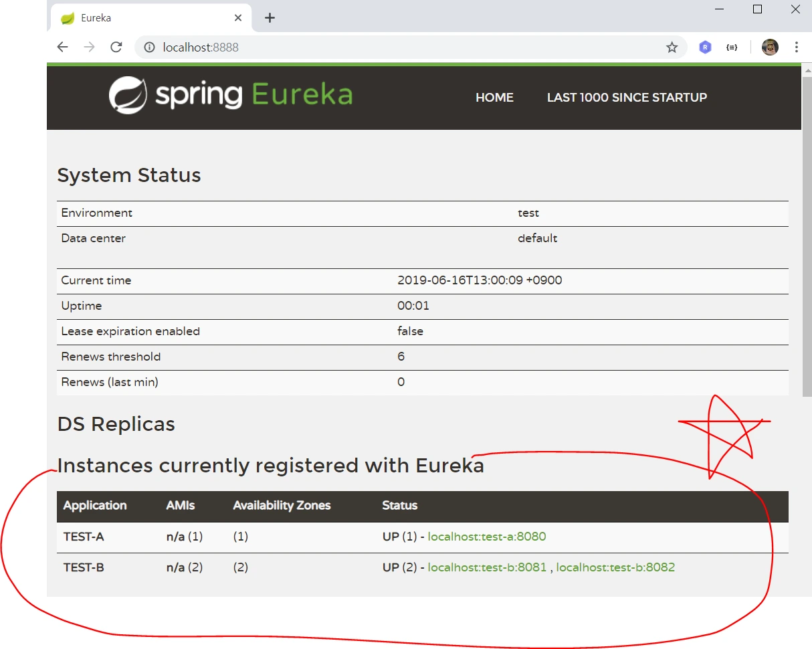Click the Uptime label
The height and width of the screenshot is (649, 812).
tap(82, 306)
